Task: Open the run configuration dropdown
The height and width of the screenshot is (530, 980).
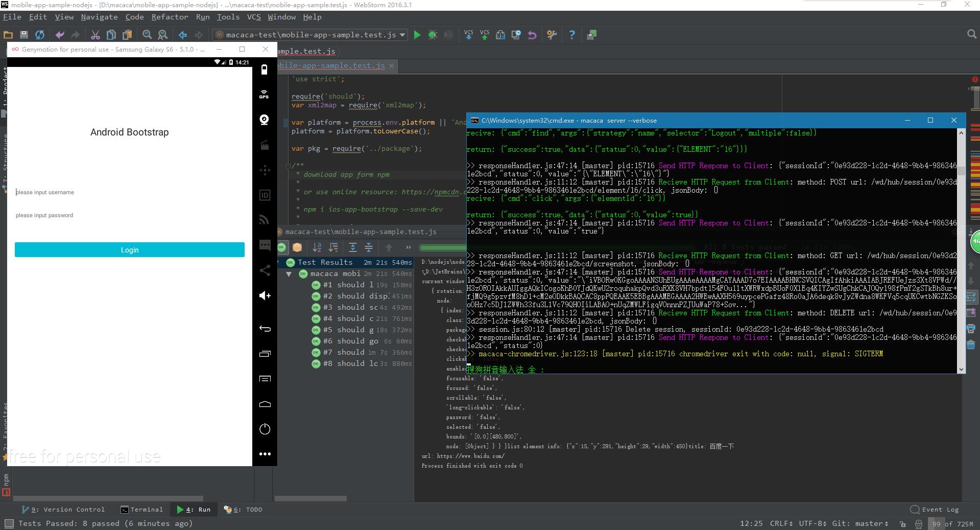Action: pos(310,35)
